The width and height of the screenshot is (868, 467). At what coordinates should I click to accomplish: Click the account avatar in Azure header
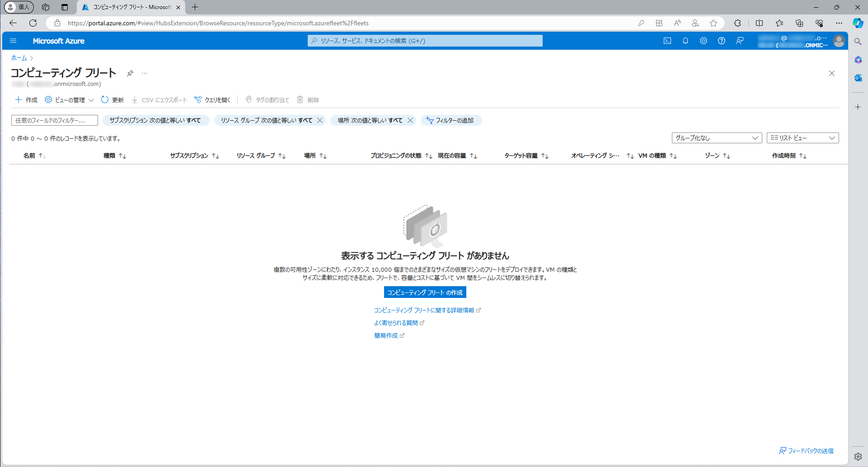point(839,41)
